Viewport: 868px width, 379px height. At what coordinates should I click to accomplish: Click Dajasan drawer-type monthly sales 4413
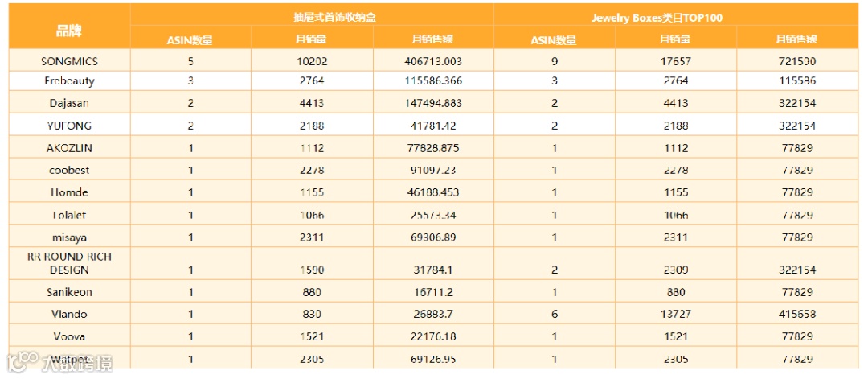[312, 103]
